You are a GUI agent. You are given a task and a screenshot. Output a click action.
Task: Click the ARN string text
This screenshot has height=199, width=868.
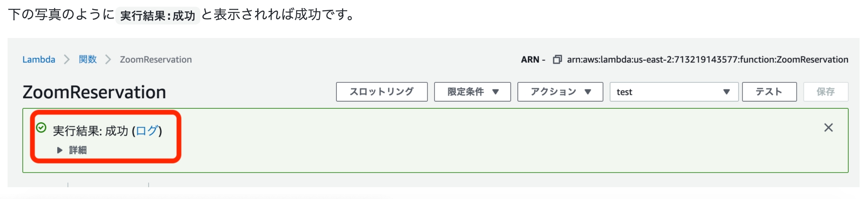pyautogui.click(x=707, y=59)
